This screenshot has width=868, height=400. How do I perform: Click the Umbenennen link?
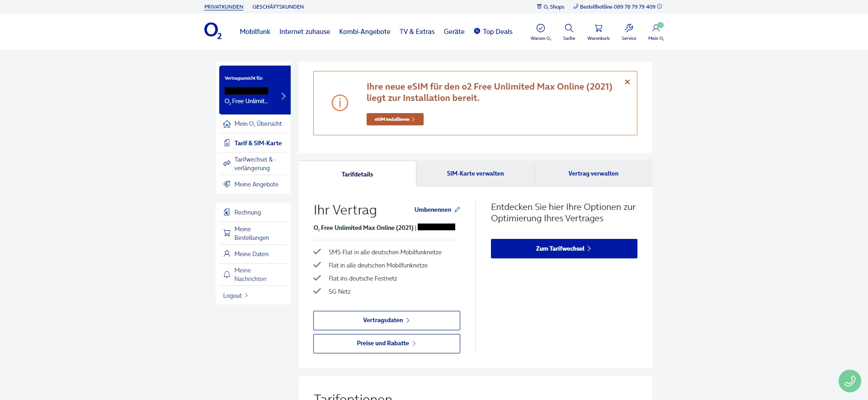433,210
